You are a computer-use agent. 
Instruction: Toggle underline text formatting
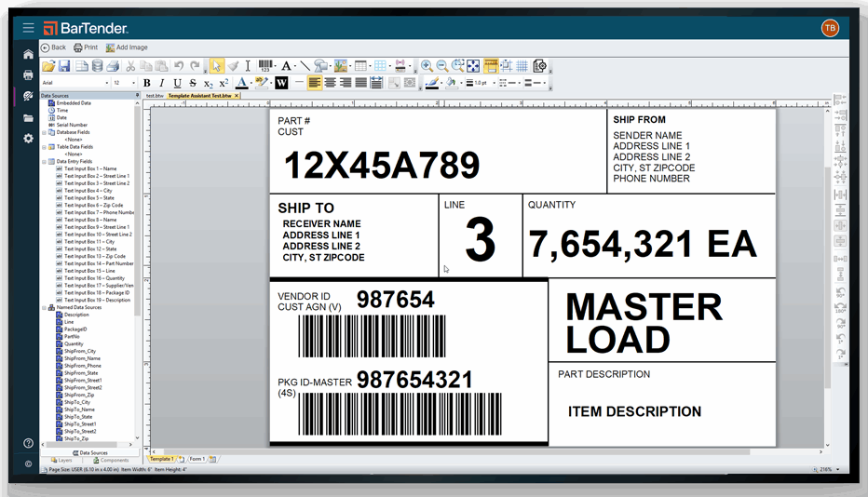tap(176, 83)
